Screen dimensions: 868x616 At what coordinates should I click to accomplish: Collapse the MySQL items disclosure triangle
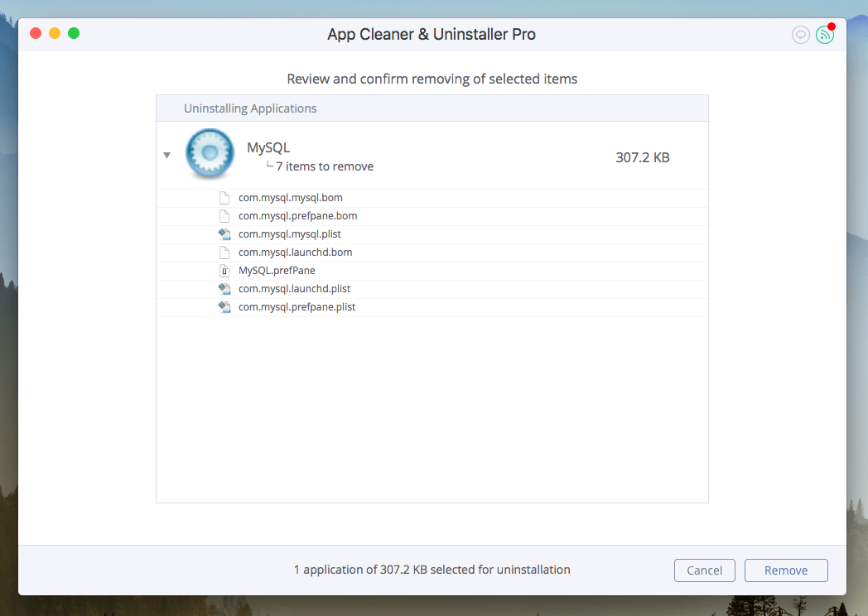pos(166,156)
